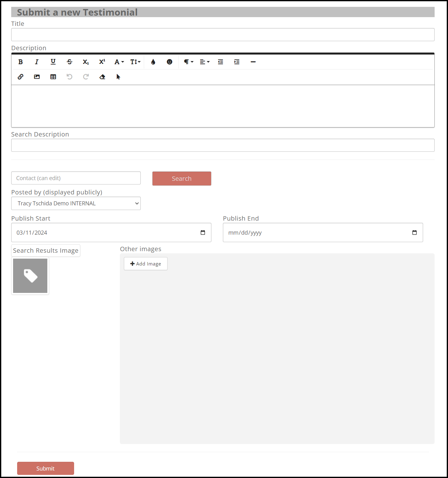448x478 pixels.
Task: Open the font family dropdown
Action: pos(119,62)
